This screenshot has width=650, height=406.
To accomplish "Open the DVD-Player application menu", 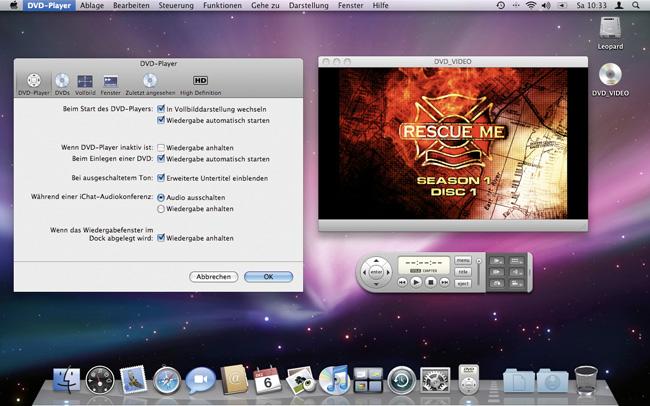I will (49, 5).
